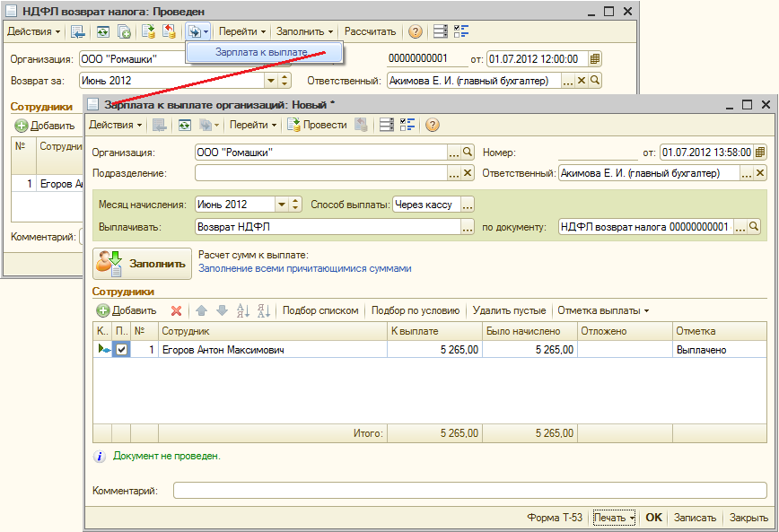The width and height of the screenshot is (779, 532).
Task: Click the refresh icon in the НДФЛ window toolbar
Action: pos(103,31)
